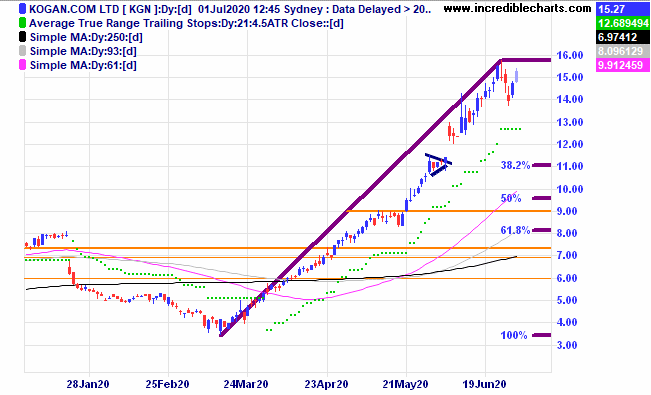Click the 23Apr20 date label
The width and height of the screenshot is (651, 395).
point(326,384)
